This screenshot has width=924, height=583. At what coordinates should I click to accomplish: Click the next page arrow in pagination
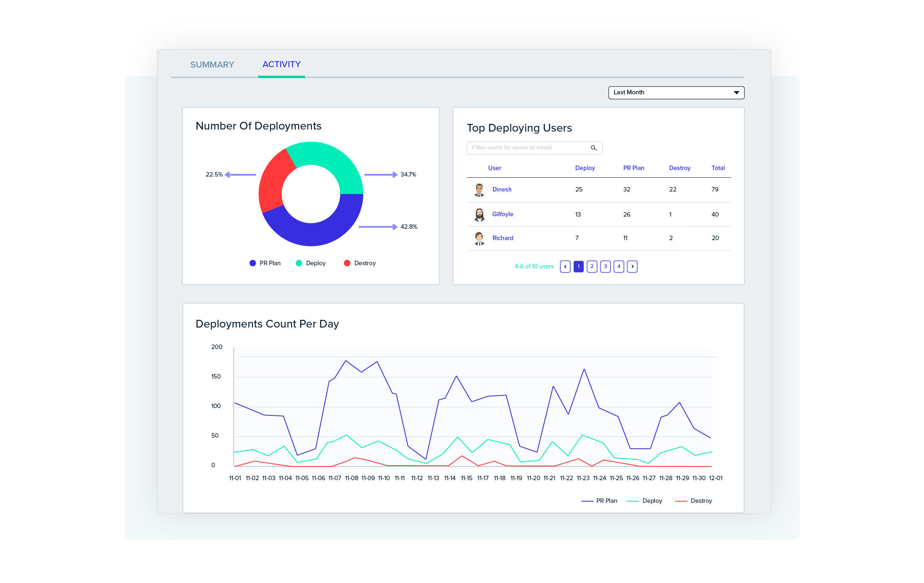pos(632,266)
